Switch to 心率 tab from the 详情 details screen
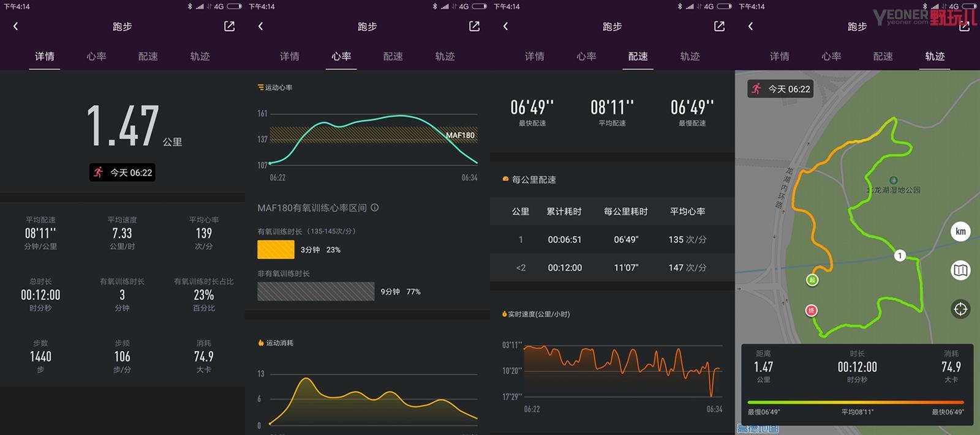 (96, 56)
